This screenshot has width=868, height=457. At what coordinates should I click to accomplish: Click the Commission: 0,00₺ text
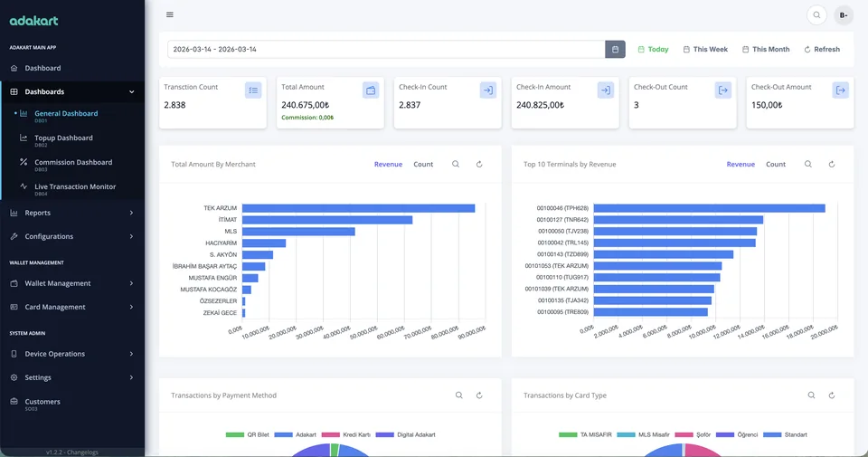point(307,118)
